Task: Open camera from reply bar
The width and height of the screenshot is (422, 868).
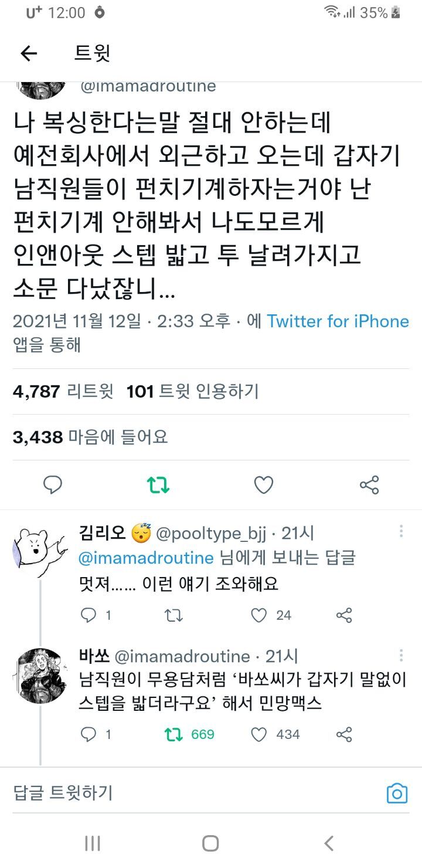Action: tap(397, 794)
